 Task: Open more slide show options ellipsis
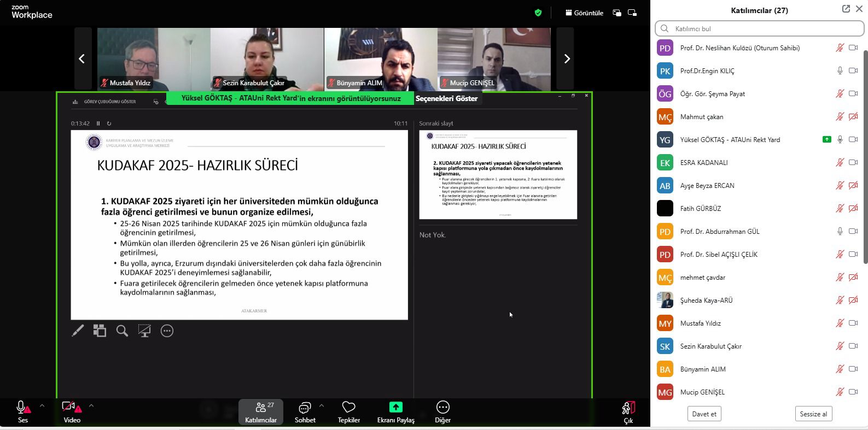167,331
